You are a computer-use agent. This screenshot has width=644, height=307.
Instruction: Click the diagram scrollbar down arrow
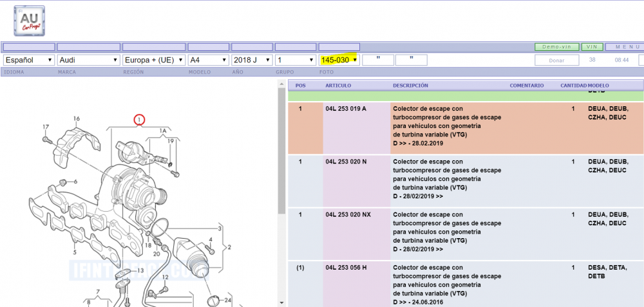(281, 303)
